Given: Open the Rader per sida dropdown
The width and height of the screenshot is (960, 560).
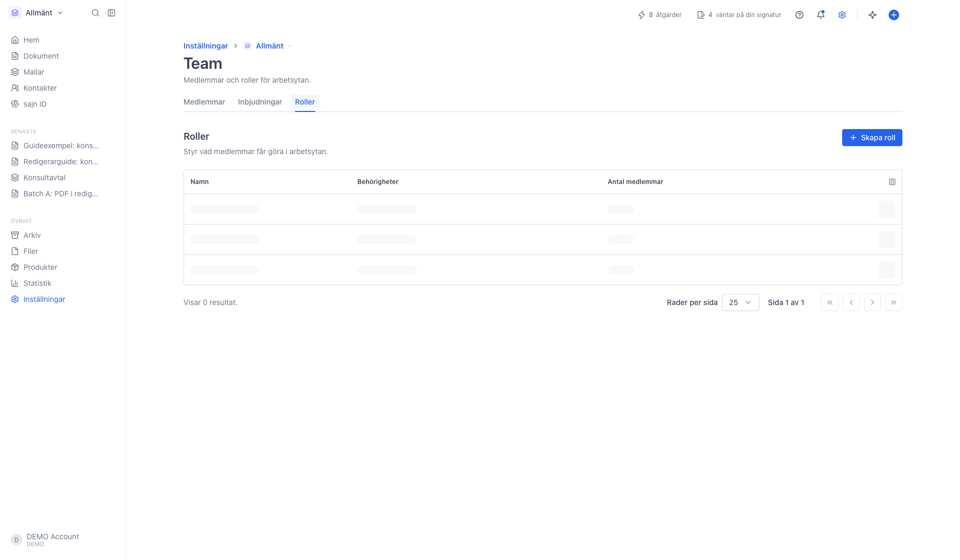Looking at the screenshot, I should (x=740, y=302).
